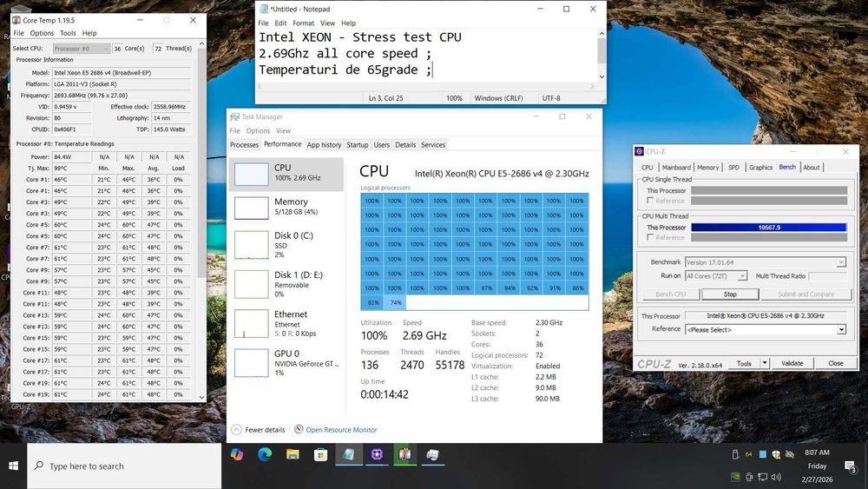
Task: Click the Stop benchmark button in CPU-Z
Action: 730,294
